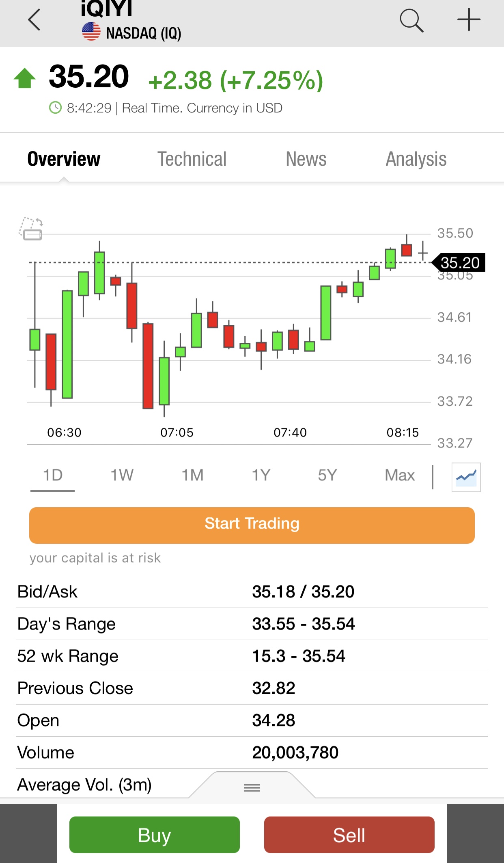This screenshot has width=504, height=863.
Task: Select the 1D chart range
Action: pyautogui.click(x=53, y=475)
